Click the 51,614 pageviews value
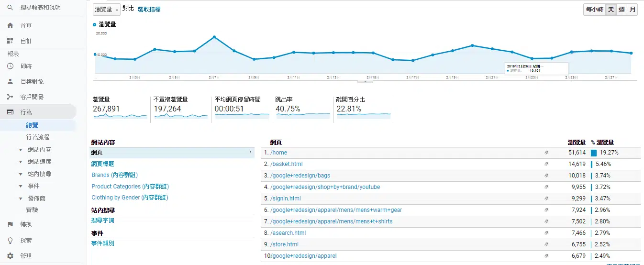The image size is (644, 265). click(x=577, y=153)
